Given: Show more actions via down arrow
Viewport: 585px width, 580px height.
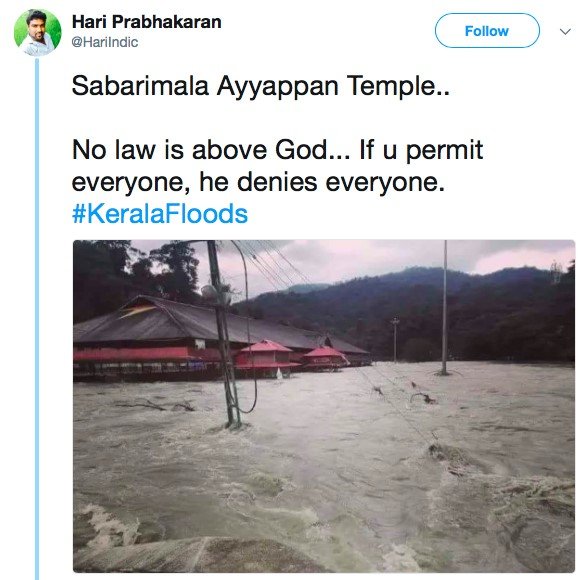Looking at the screenshot, I should coord(565,31).
